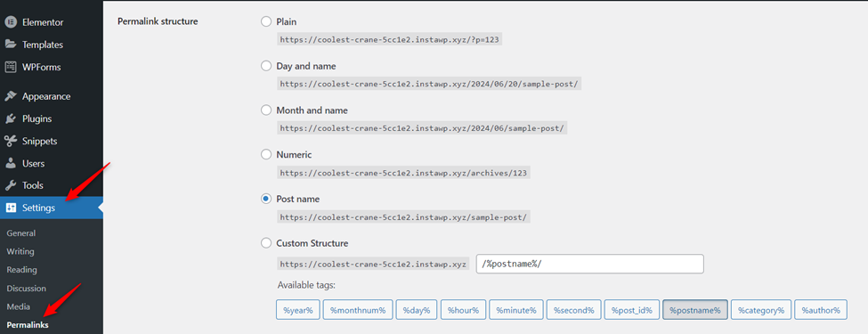This screenshot has width=868, height=334.
Task: Click the Users person icon
Action: pos(10,163)
